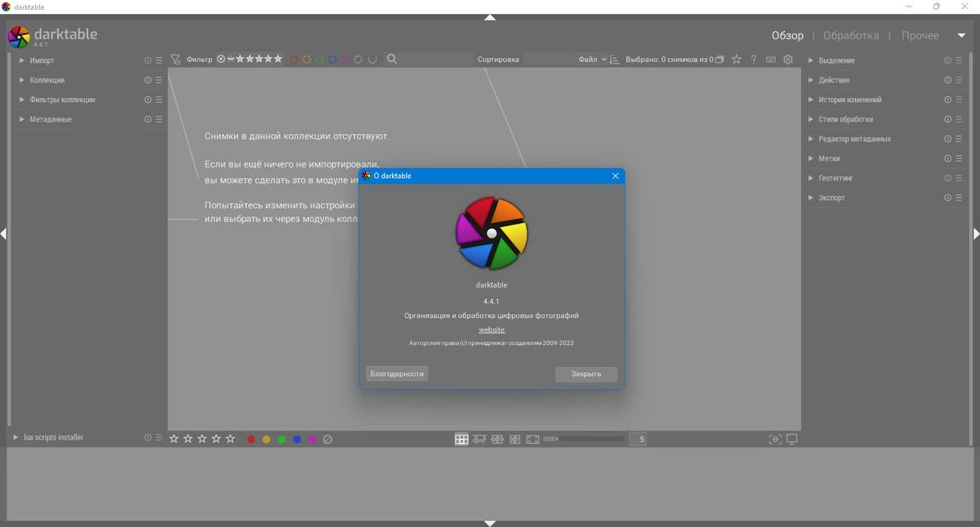
Task: Expand the Импорт module
Action: [22, 60]
